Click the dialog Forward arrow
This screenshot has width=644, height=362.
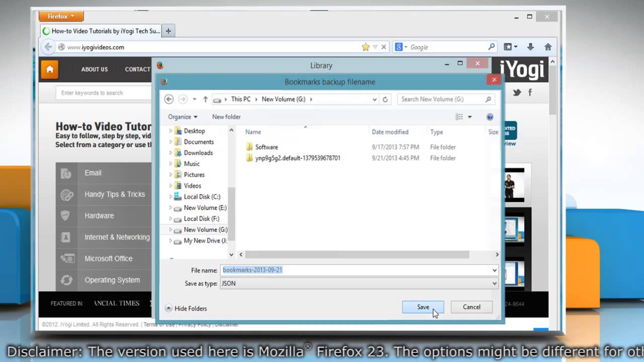[x=183, y=99]
